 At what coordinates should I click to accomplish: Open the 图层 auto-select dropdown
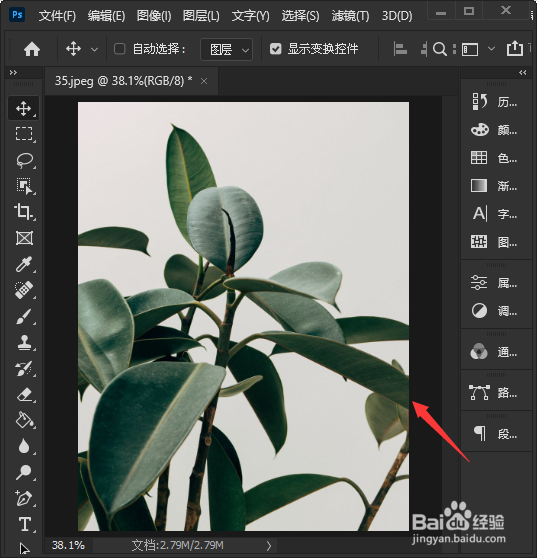[x=227, y=49]
